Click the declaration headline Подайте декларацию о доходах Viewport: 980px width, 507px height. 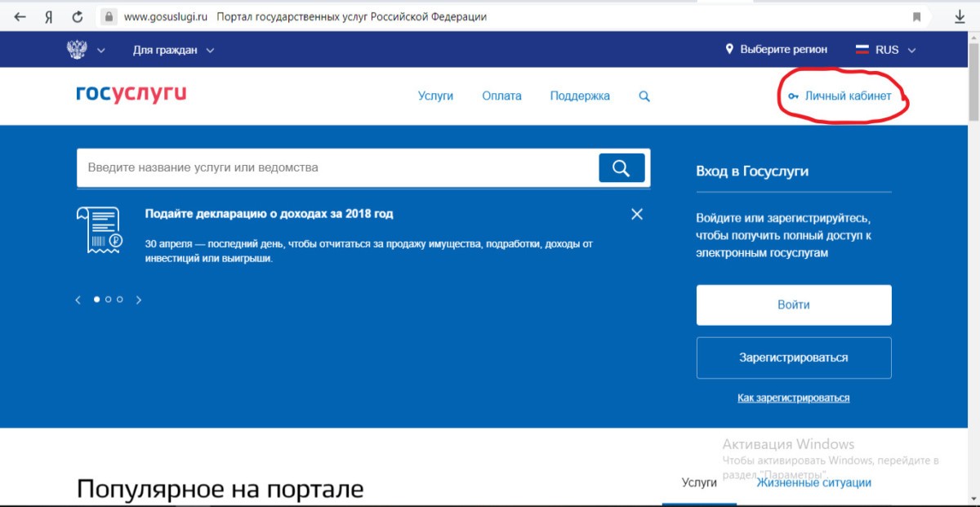[x=269, y=214]
